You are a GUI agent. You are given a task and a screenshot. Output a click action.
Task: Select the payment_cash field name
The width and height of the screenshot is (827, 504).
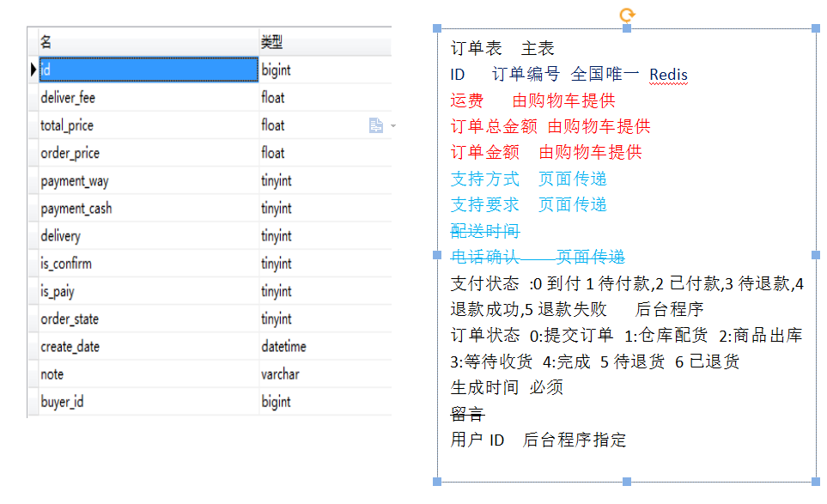[x=76, y=209]
